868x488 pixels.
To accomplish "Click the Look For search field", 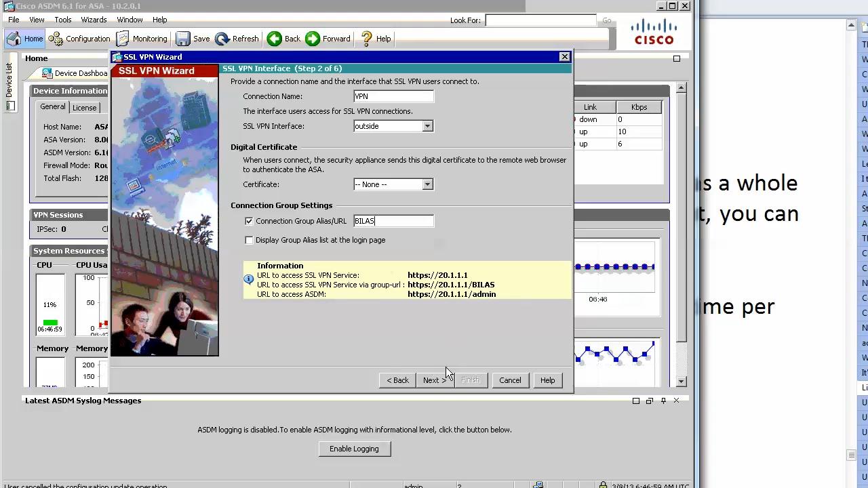I will tap(540, 20).
